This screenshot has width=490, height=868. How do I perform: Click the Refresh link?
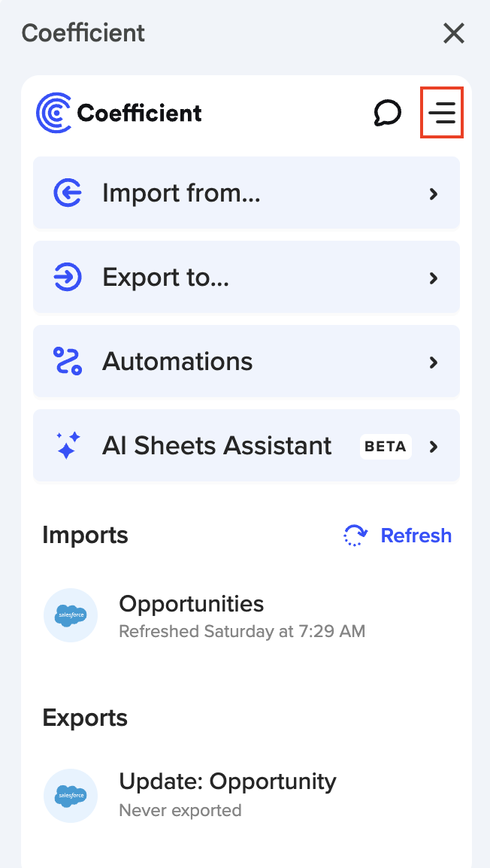416,536
